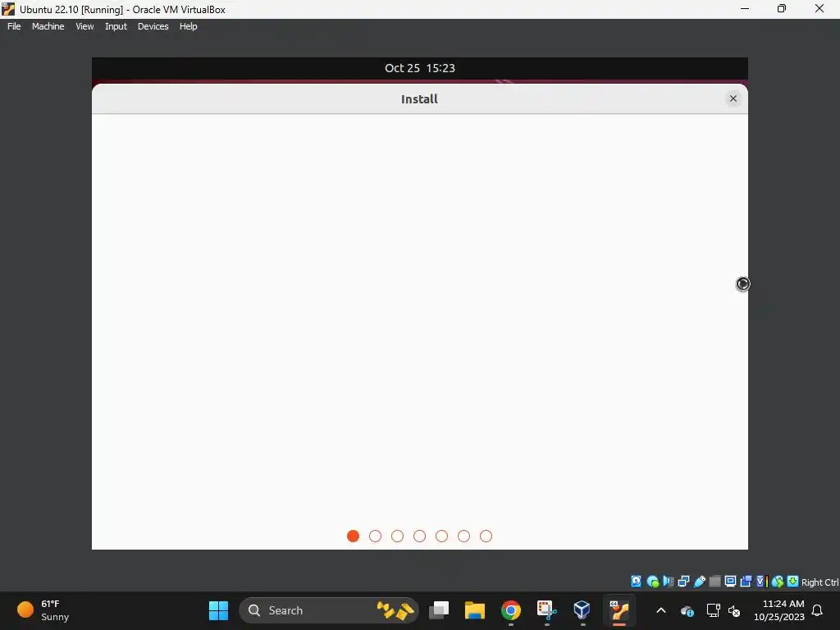Show hidden system tray icons
The height and width of the screenshot is (630, 840).
(x=661, y=610)
